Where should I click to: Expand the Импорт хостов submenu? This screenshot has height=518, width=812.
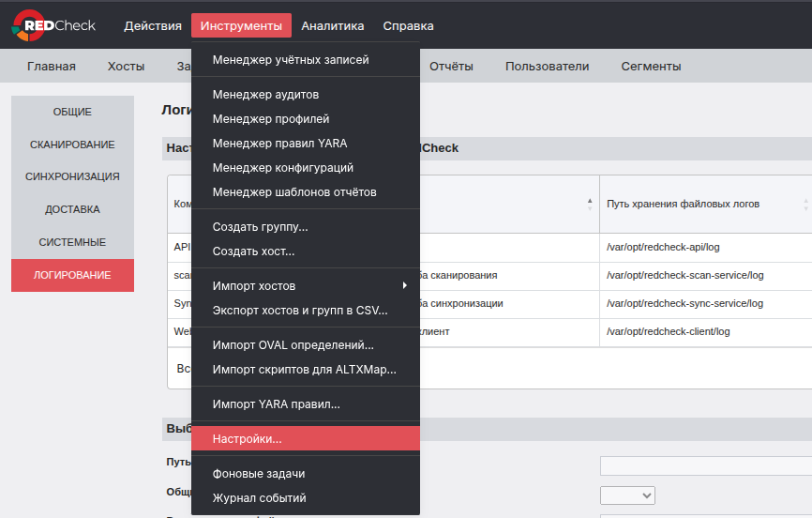[x=306, y=285]
